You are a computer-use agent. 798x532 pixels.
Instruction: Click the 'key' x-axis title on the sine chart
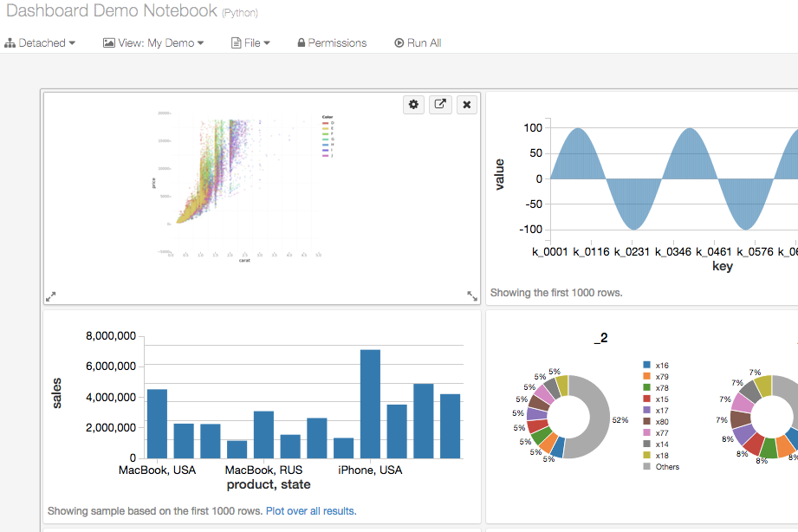(x=723, y=266)
